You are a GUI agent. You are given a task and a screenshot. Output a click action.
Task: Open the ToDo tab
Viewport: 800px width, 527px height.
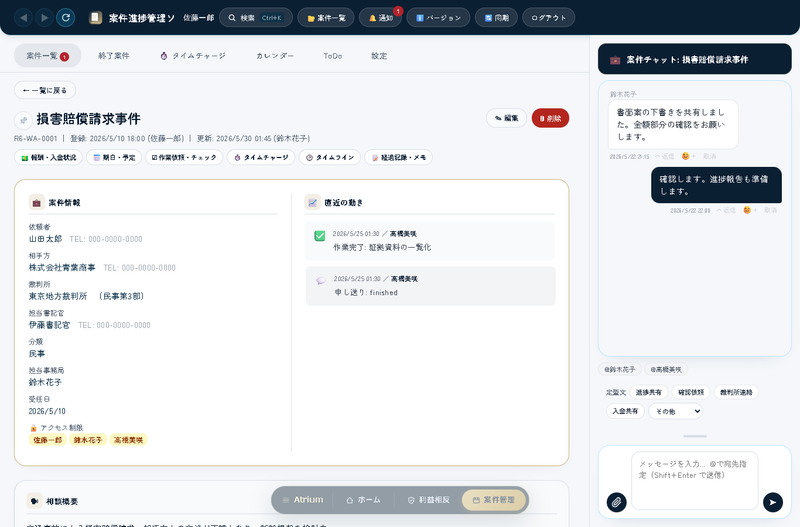coord(333,56)
